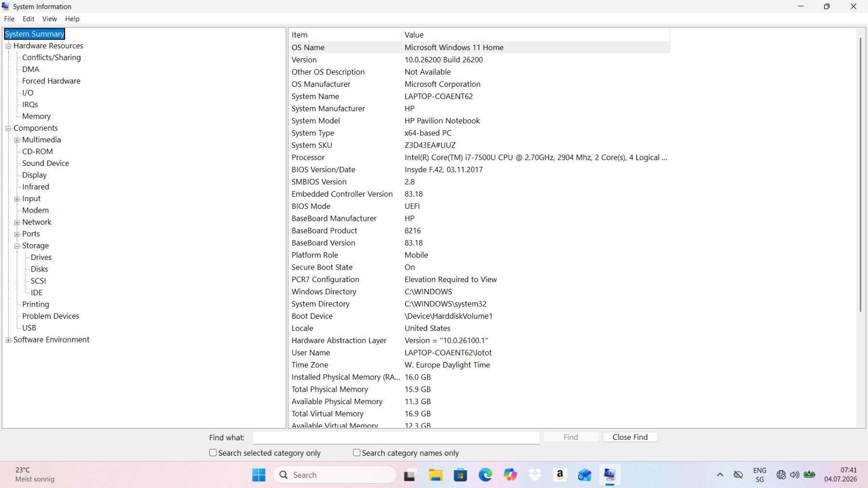Image resolution: width=868 pixels, height=488 pixels.
Task: Click the vertical scrollbar of details pane
Action: 860,174
